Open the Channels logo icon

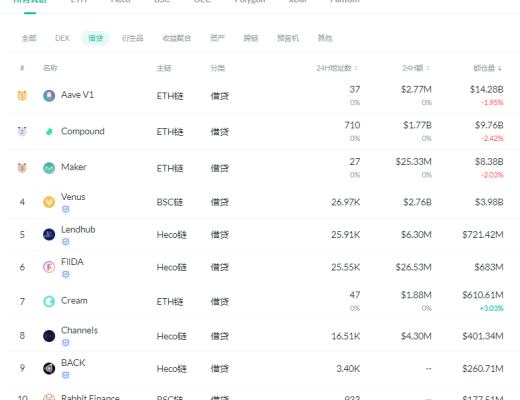(49, 336)
